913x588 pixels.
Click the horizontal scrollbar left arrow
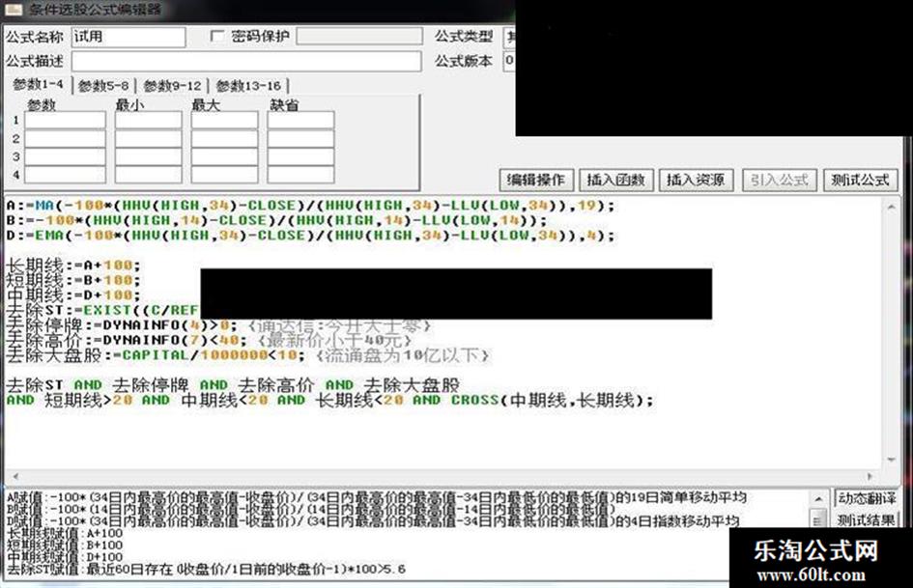coord(15,476)
